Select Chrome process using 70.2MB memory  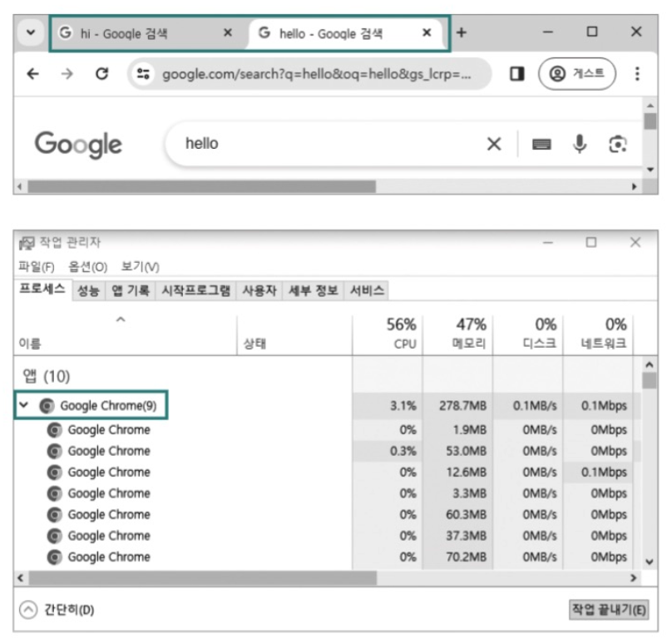click(328, 557)
